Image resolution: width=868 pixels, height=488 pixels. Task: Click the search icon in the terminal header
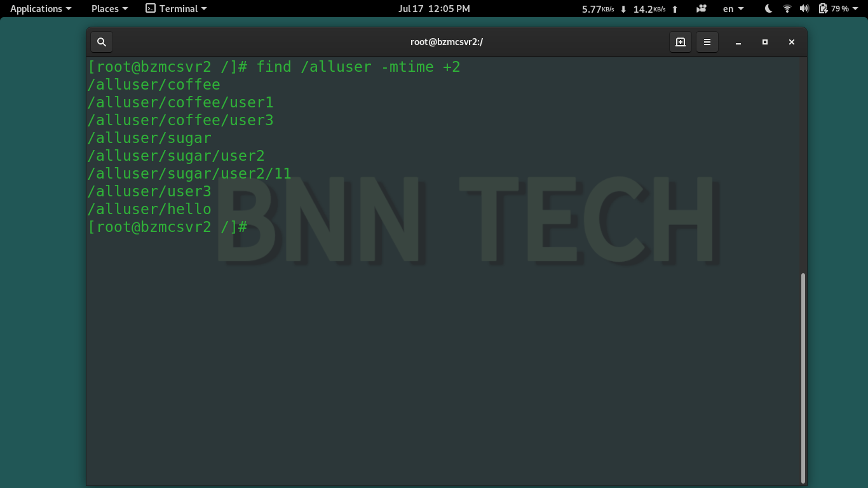point(102,41)
